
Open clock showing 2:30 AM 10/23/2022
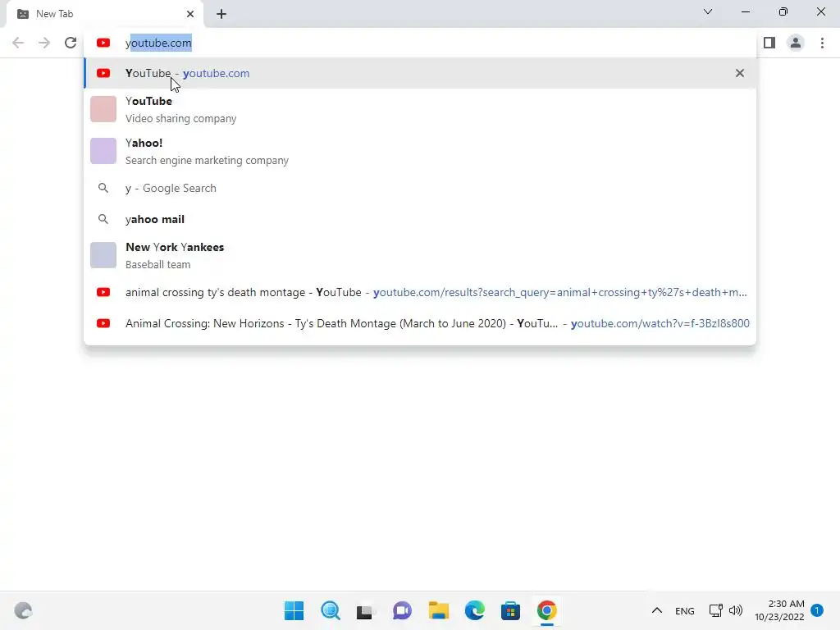click(x=779, y=610)
